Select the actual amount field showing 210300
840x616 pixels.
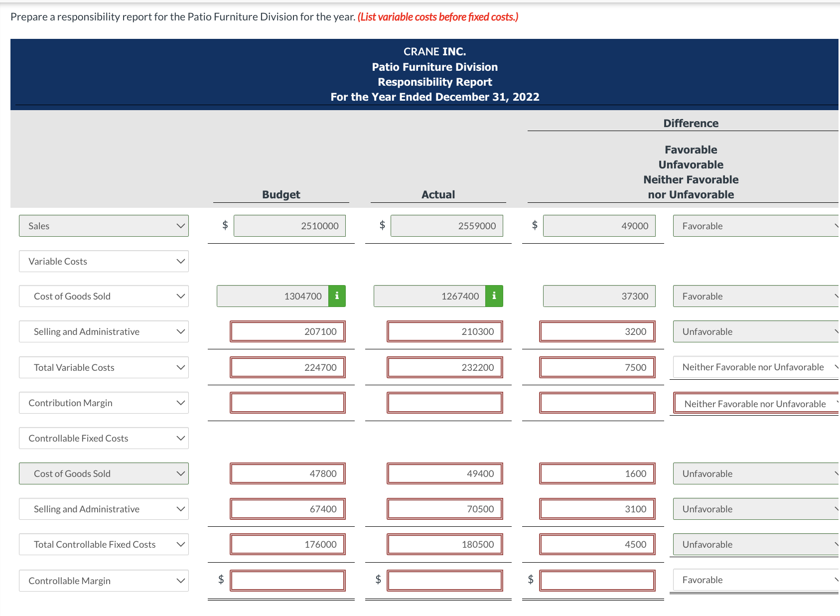(445, 331)
